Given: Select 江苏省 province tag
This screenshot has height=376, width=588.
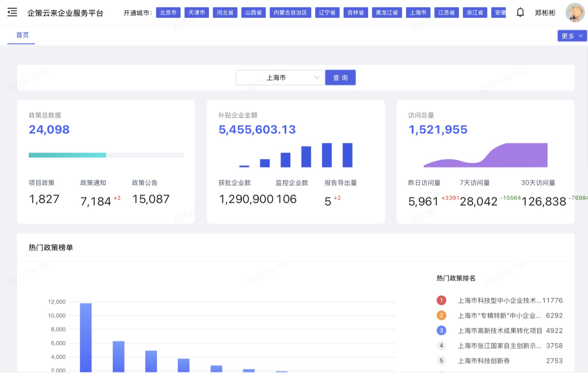Looking at the screenshot, I should coord(447,12).
